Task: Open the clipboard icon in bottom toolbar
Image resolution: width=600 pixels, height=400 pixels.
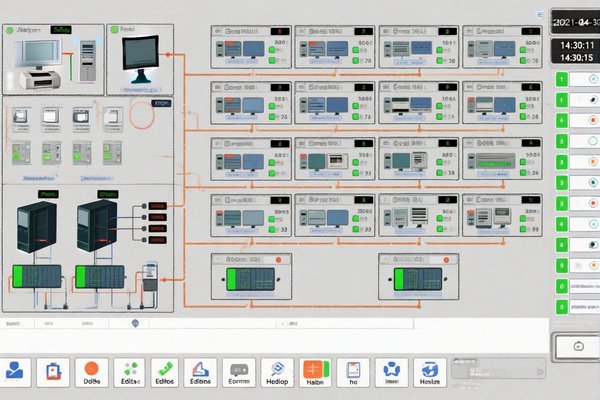Action: 52,372
